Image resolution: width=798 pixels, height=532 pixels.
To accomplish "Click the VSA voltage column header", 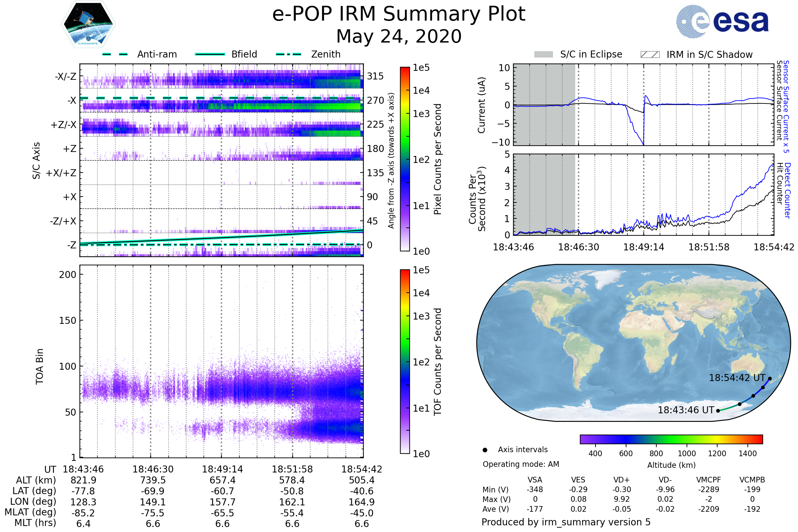I will (535, 480).
